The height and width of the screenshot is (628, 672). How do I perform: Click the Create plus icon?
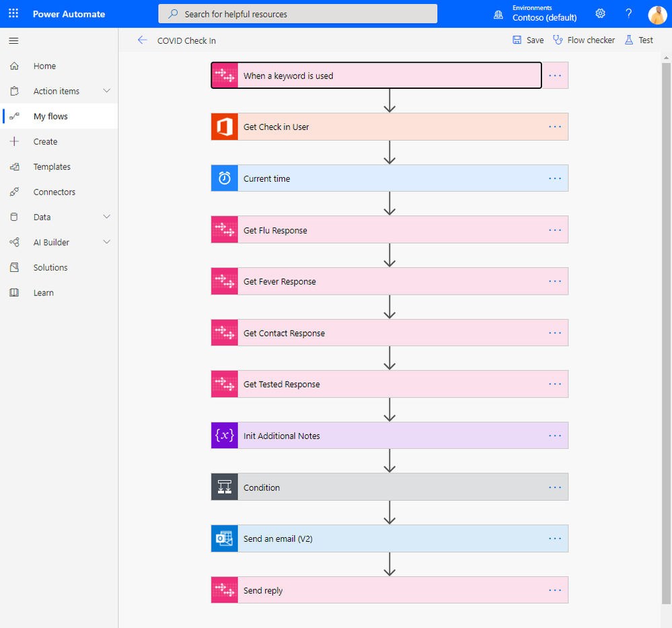14,141
